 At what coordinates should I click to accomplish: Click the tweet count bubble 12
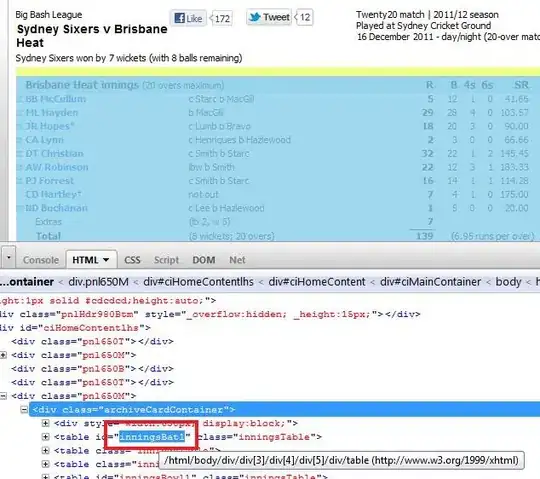click(304, 17)
